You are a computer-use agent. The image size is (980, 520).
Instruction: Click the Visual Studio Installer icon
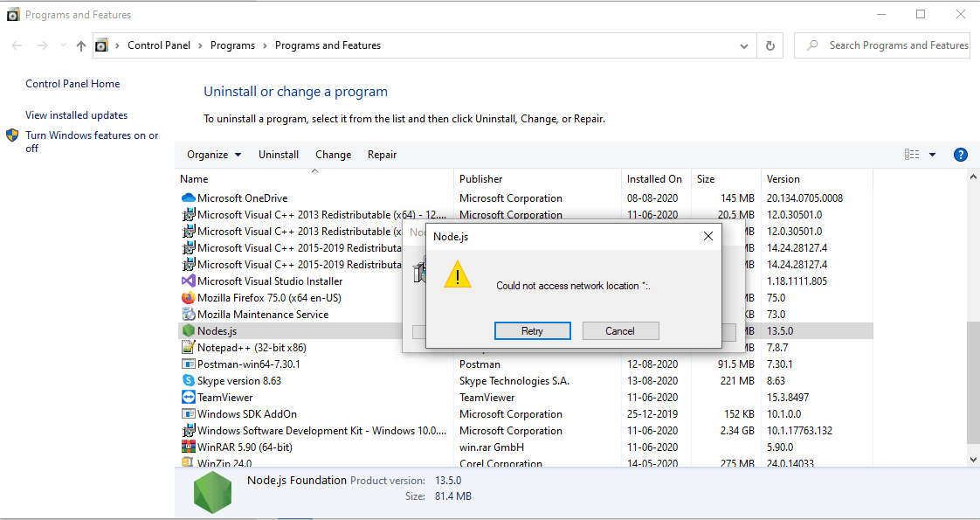point(188,281)
